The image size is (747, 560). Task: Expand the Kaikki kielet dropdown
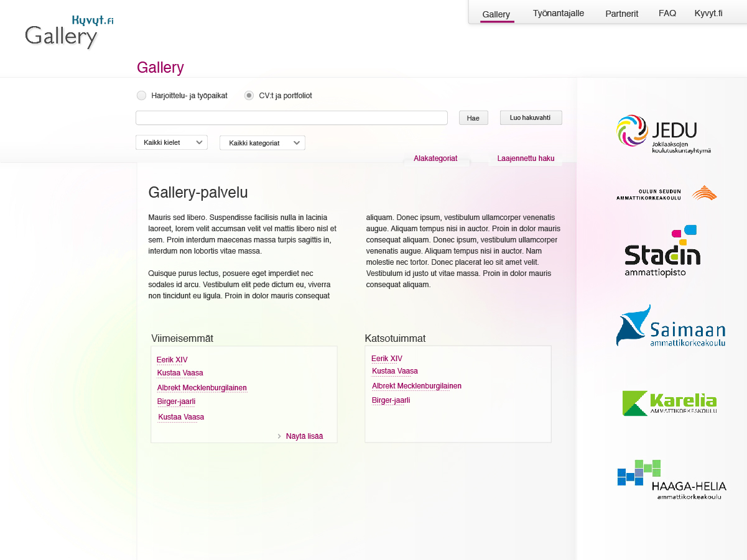coord(172,142)
